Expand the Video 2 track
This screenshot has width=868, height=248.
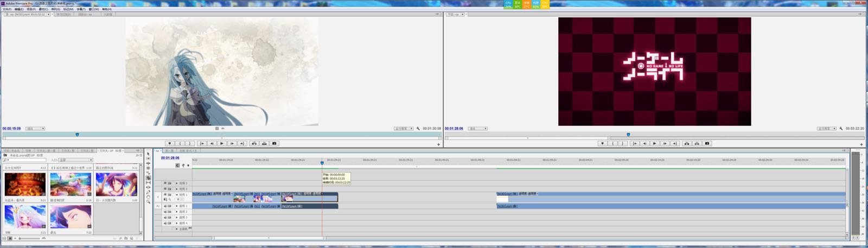click(x=177, y=189)
